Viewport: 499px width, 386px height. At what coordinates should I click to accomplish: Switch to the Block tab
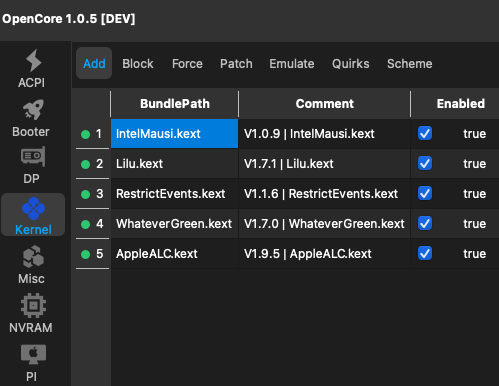pos(138,64)
